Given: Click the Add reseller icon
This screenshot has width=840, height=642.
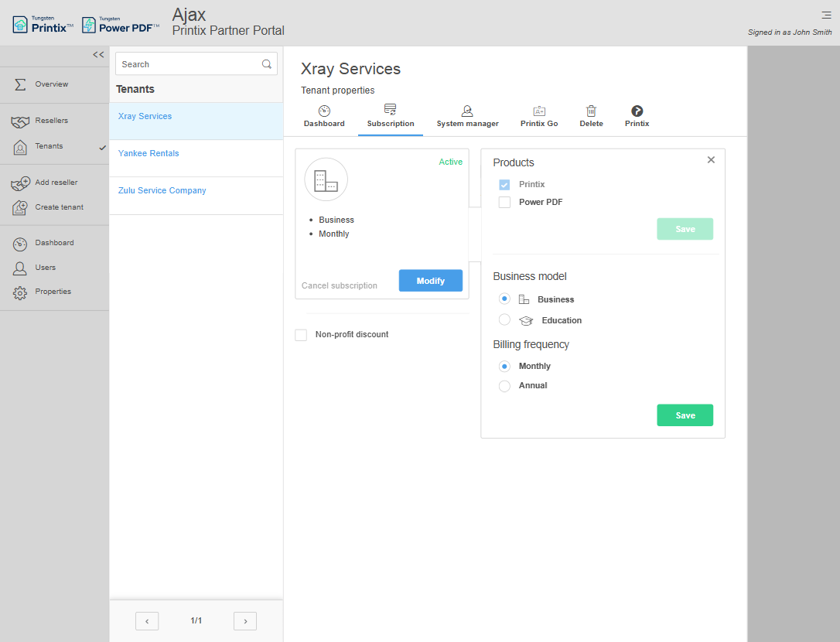Looking at the screenshot, I should click(21, 183).
